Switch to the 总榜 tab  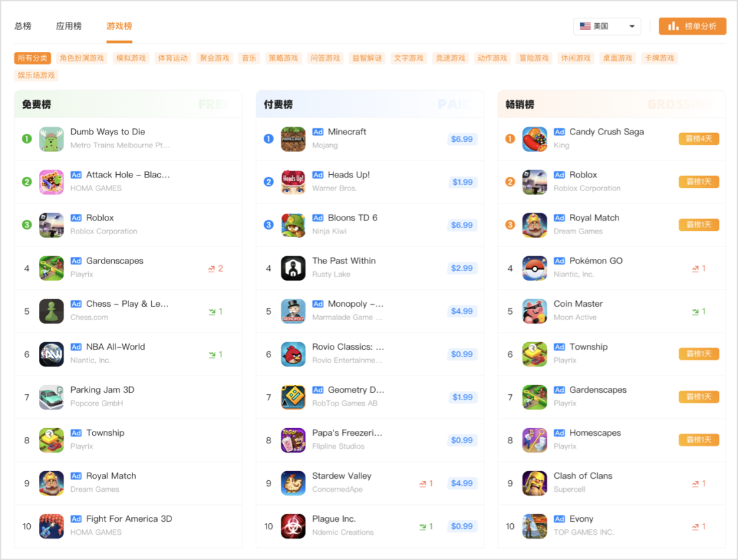click(23, 27)
